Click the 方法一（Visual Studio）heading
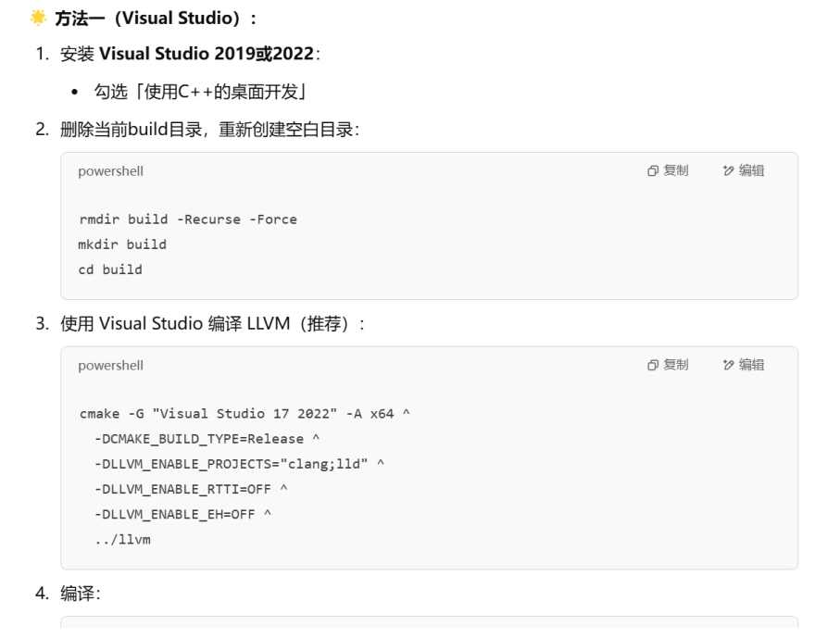 coord(156,18)
